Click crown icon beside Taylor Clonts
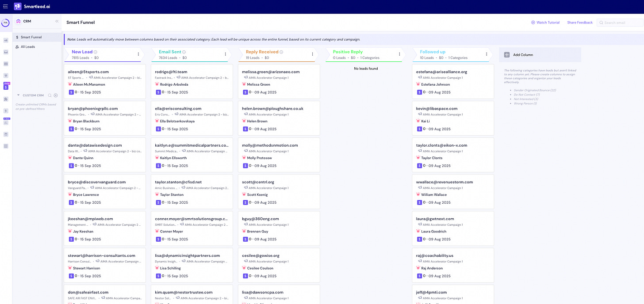 coord(418,158)
